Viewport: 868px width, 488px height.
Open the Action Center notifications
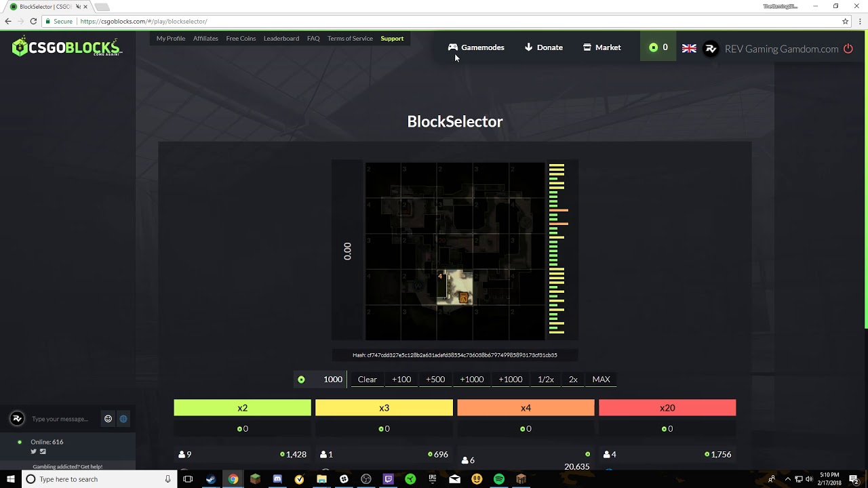click(854, 479)
